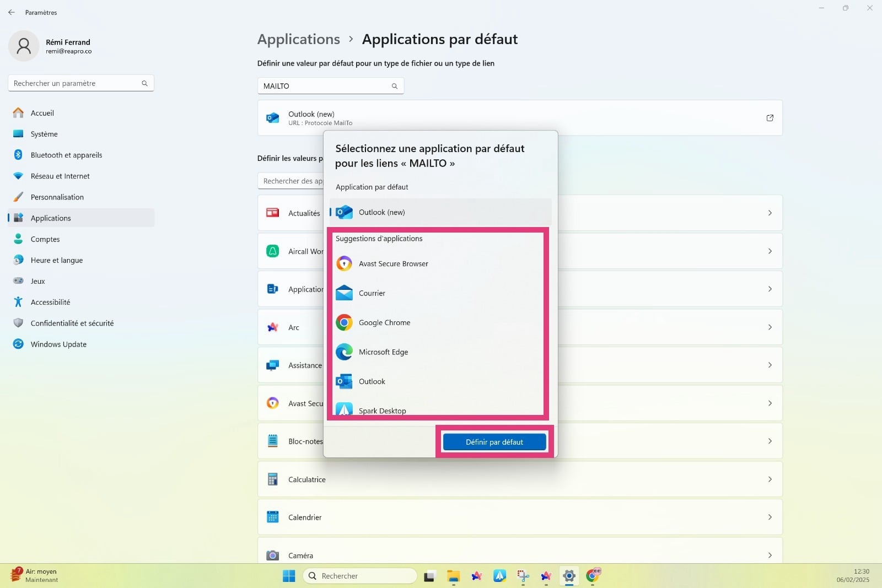Select Applications in the left sidebar
882x588 pixels.
[81, 218]
